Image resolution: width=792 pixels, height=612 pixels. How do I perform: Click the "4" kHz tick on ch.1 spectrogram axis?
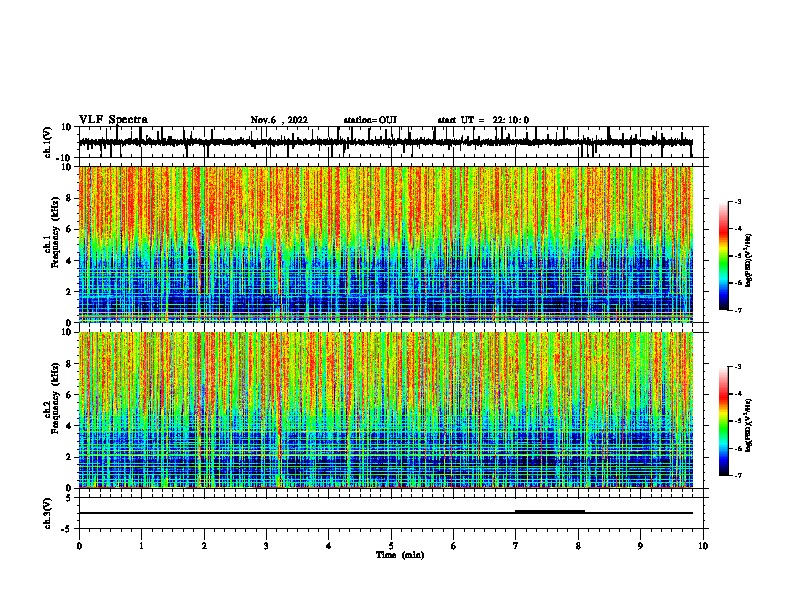[x=69, y=261]
